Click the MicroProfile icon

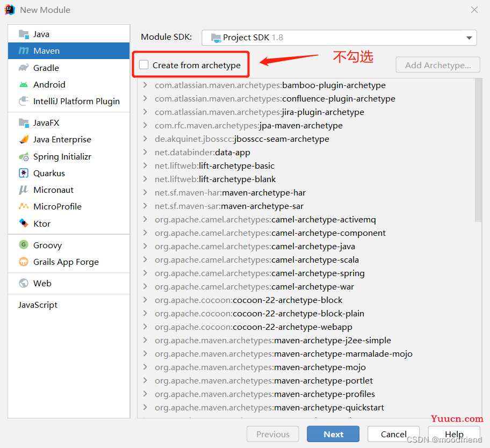pyautogui.click(x=24, y=206)
